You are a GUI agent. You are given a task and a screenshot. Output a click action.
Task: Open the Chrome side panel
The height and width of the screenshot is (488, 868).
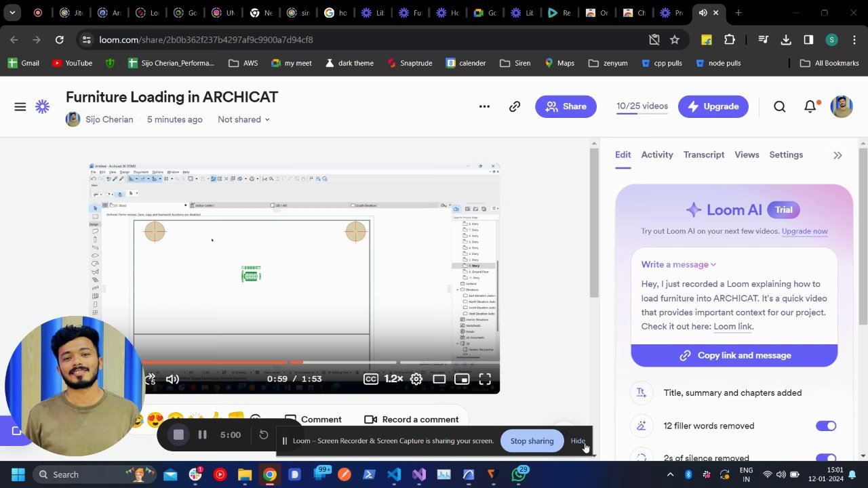click(808, 40)
